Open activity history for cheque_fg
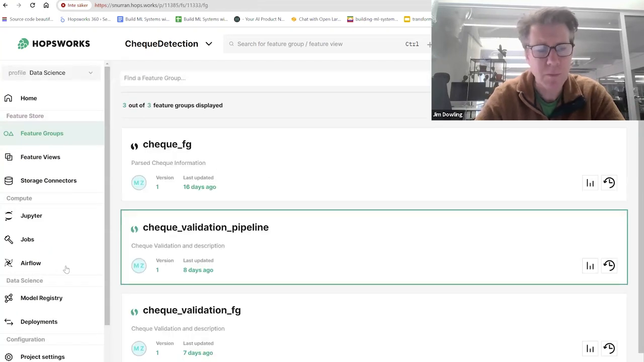The image size is (644, 362). 609,183
